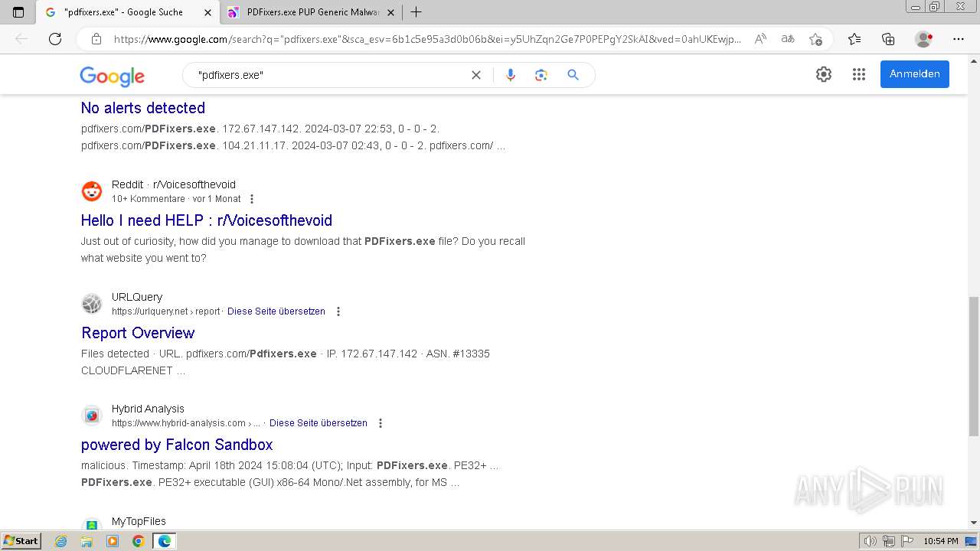Click the blue search magnifier icon

pyautogui.click(x=573, y=75)
